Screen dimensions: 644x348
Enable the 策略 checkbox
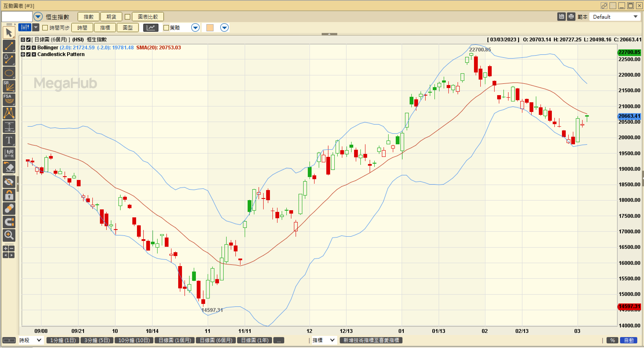click(x=166, y=28)
